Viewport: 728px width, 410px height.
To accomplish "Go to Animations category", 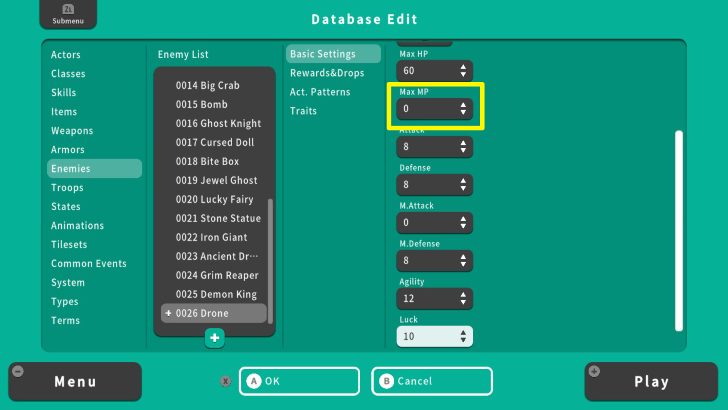I will coord(78,226).
